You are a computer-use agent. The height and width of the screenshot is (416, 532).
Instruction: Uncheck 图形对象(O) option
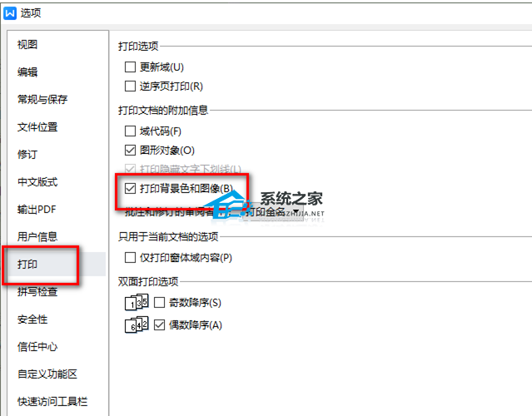click(x=130, y=151)
